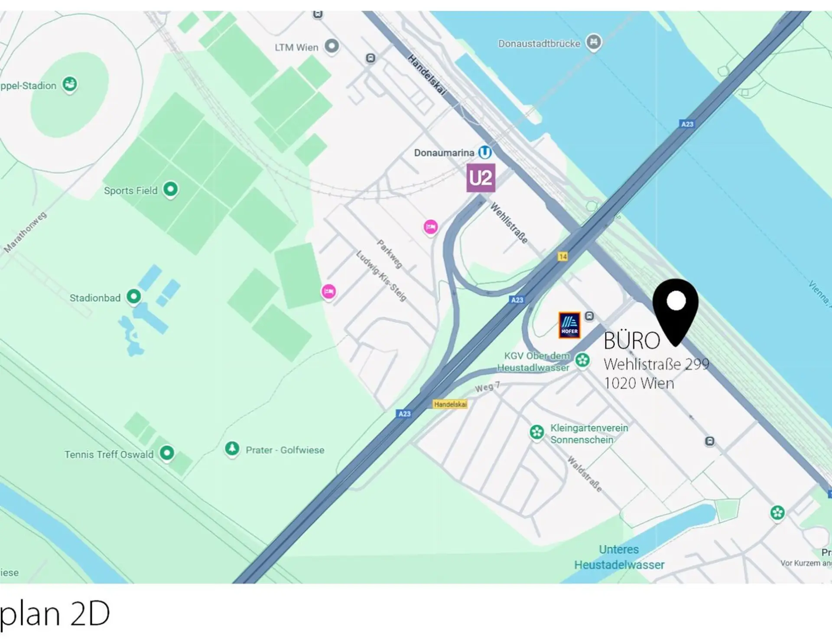Open the KGV Ober dem Heustadlwasser marker
The image size is (832, 644).
click(582, 361)
